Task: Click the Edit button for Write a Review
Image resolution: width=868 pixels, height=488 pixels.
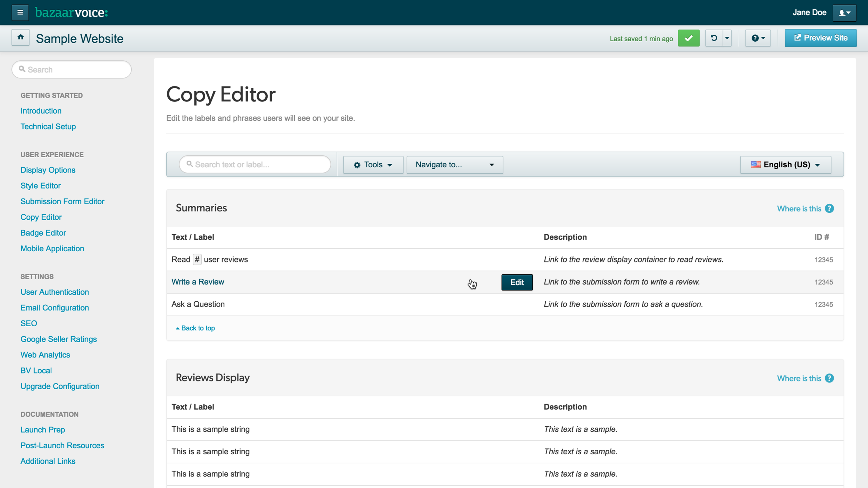Action: pos(517,282)
